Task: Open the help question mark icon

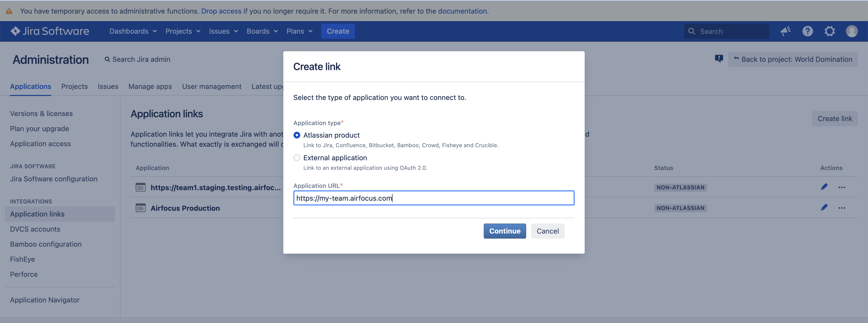Action: click(x=808, y=31)
